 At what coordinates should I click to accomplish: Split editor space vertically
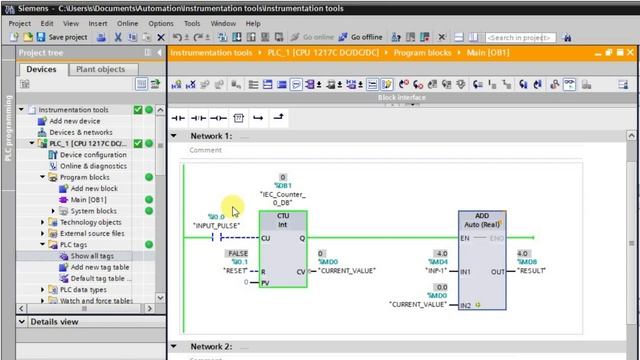[x=473, y=38]
